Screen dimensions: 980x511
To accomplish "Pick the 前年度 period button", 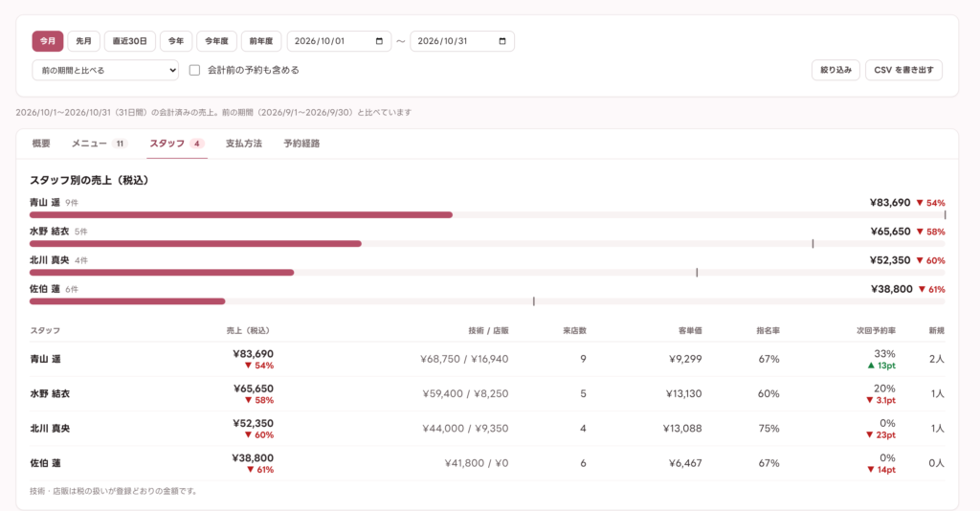I will point(261,41).
